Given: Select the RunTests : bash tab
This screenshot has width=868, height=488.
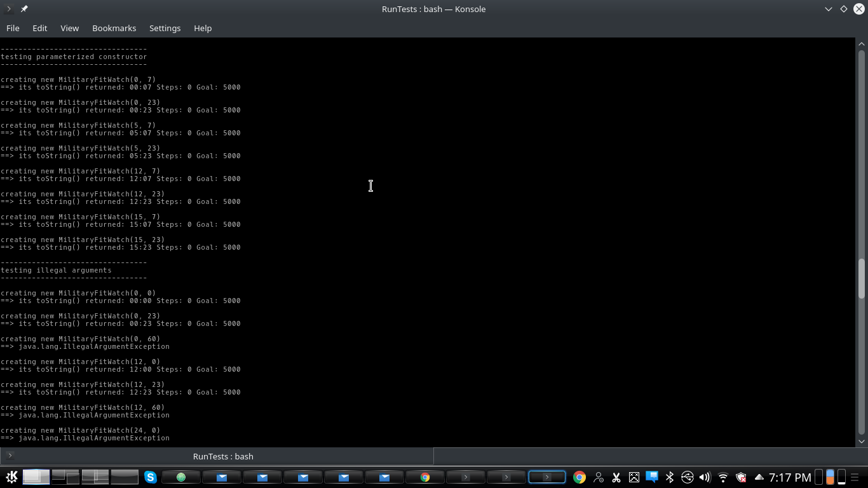Looking at the screenshot, I should pyautogui.click(x=217, y=456).
